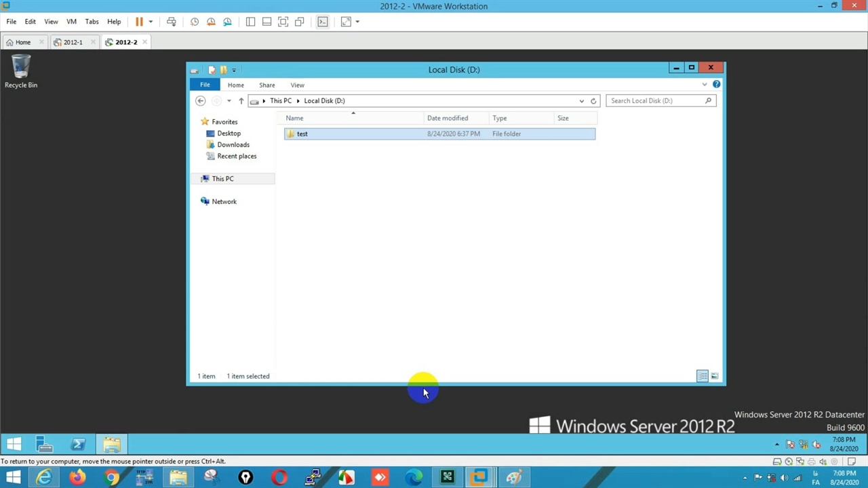Refresh the Local Disk (D:) folder view

tap(593, 101)
